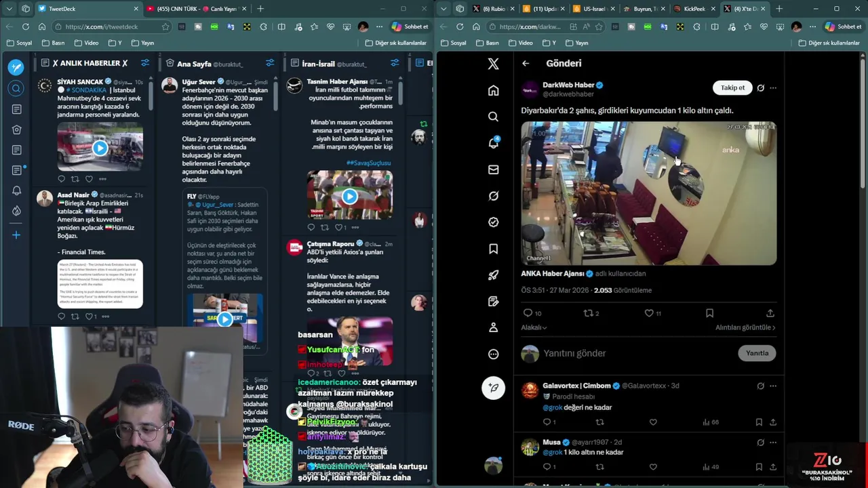Go back with the arrow beside Gönderi
This screenshot has height=488, width=868.
click(526, 63)
